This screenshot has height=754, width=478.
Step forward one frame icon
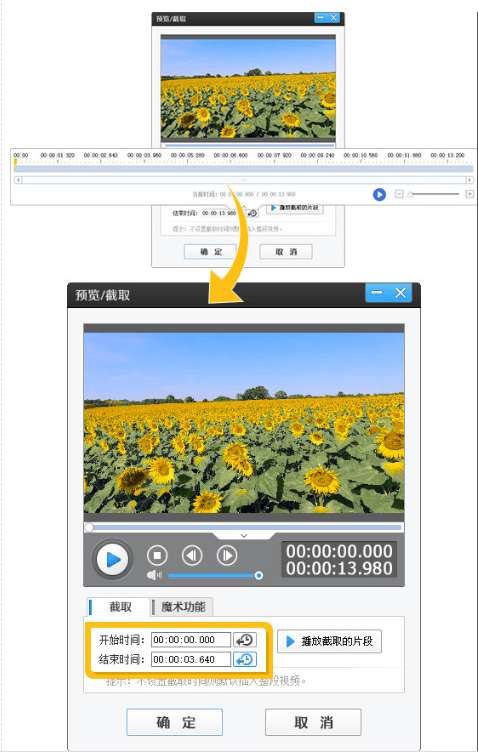tap(227, 555)
